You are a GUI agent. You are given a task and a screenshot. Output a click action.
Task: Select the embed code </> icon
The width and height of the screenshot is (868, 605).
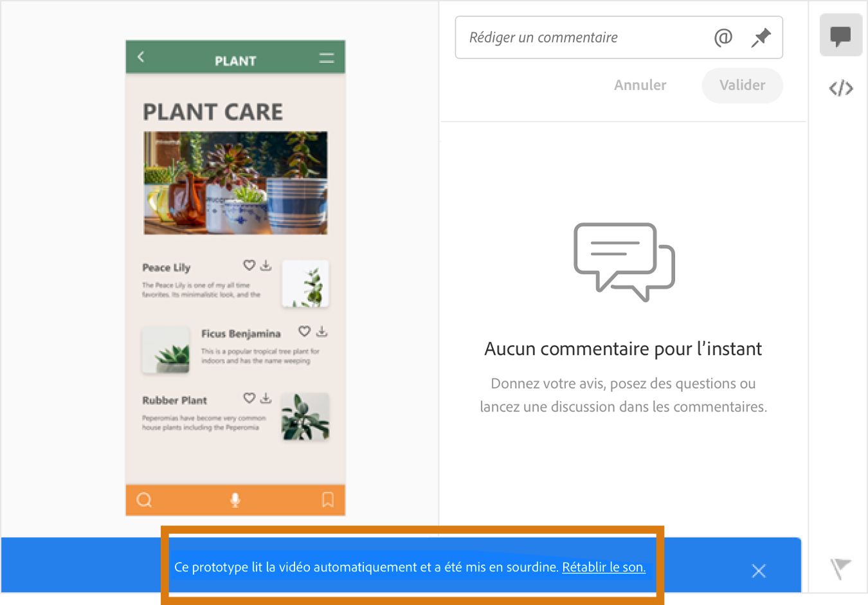(x=841, y=88)
